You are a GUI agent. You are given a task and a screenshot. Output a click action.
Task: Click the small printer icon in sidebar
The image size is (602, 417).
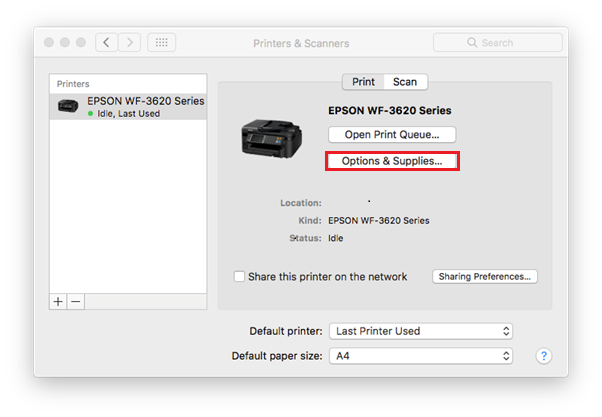68,106
